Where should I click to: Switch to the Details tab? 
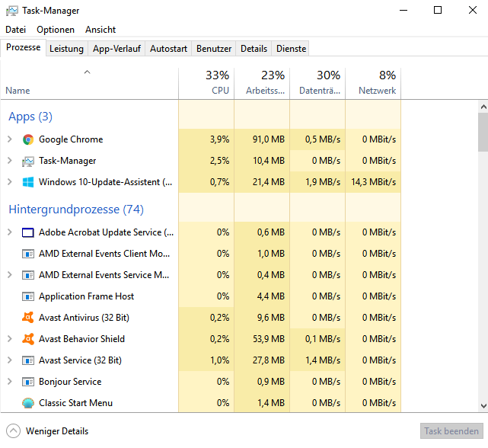tap(254, 49)
